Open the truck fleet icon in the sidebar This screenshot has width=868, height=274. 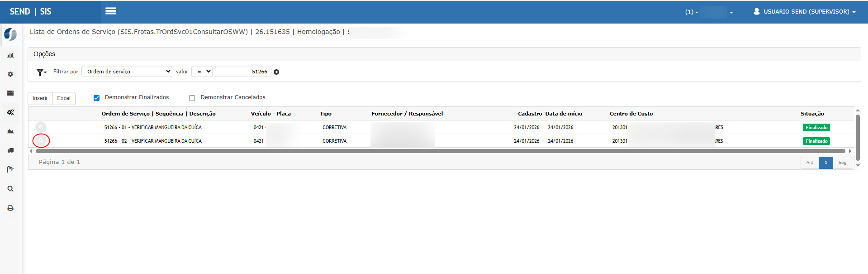[x=10, y=150]
